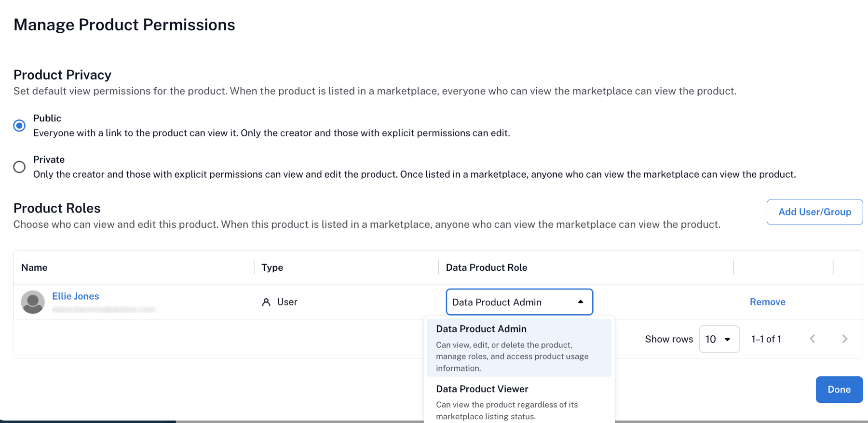Click the right pagination chevron arrow
Viewport: 868px width, 423px height.
844,339
